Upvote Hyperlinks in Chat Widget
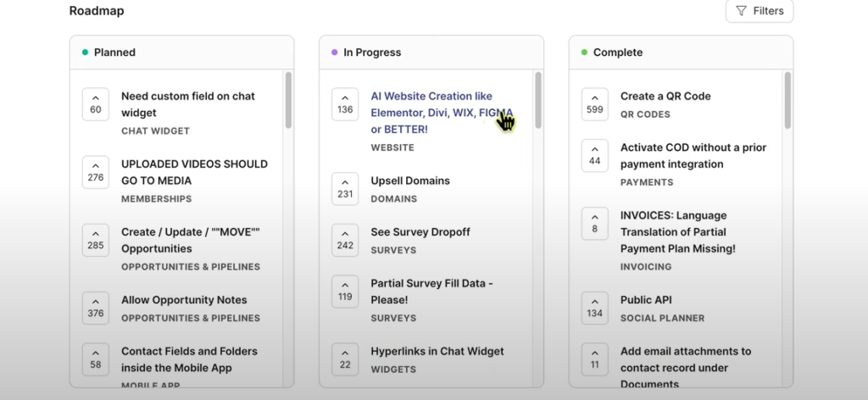This screenshot has height=400, width=868. pos(345,359)
